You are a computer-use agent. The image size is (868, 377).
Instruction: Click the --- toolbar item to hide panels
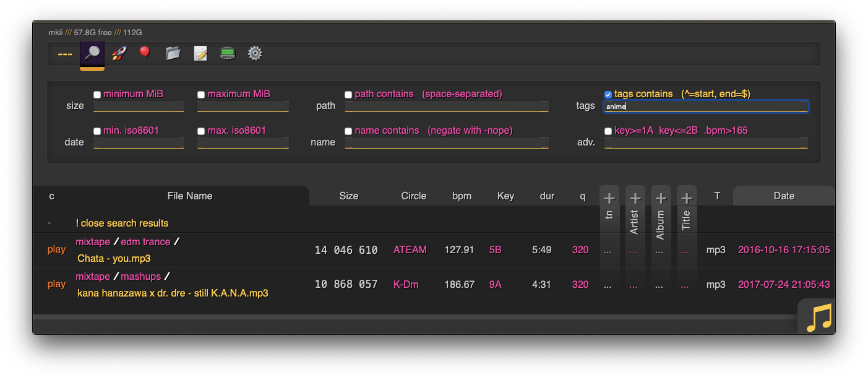(x=64, y=53)
